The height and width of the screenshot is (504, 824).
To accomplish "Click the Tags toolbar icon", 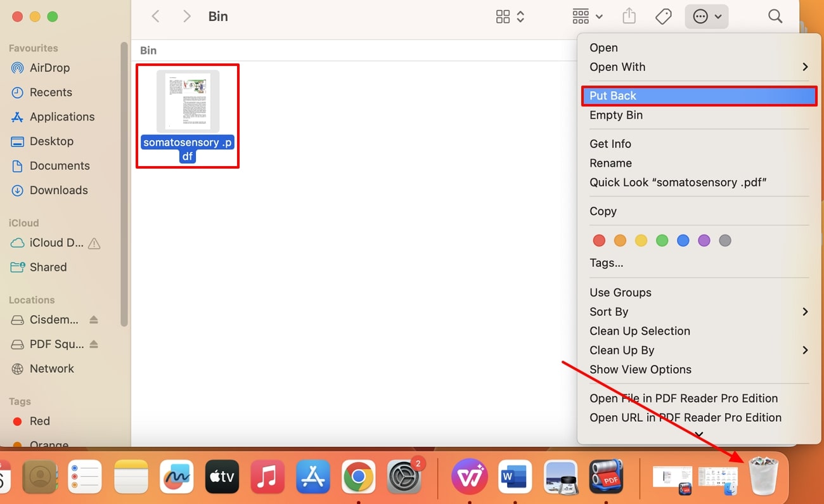I will [663, 16].
